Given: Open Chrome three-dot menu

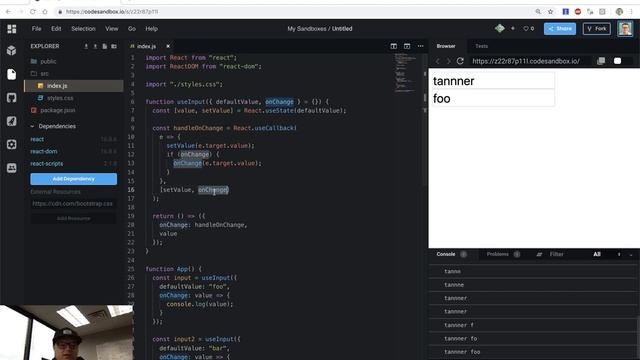Looking at the screenshot, I should [x=631, y=12].
